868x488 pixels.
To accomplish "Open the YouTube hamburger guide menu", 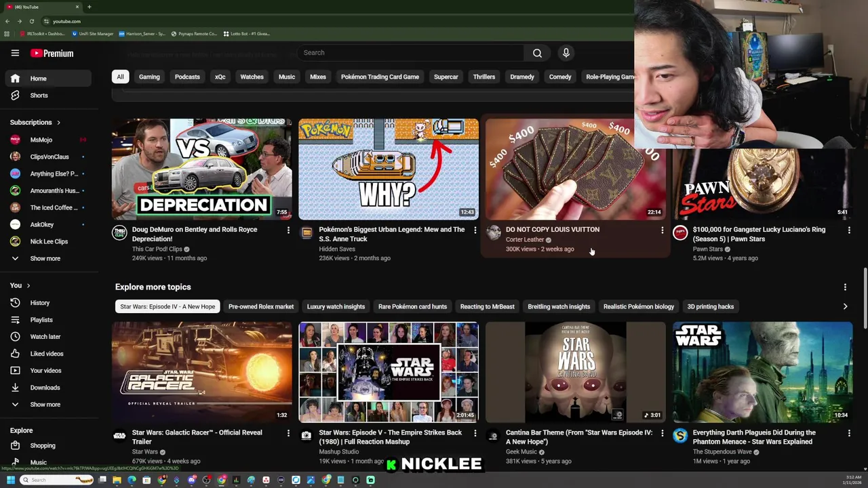I will [x=15, y=53].
